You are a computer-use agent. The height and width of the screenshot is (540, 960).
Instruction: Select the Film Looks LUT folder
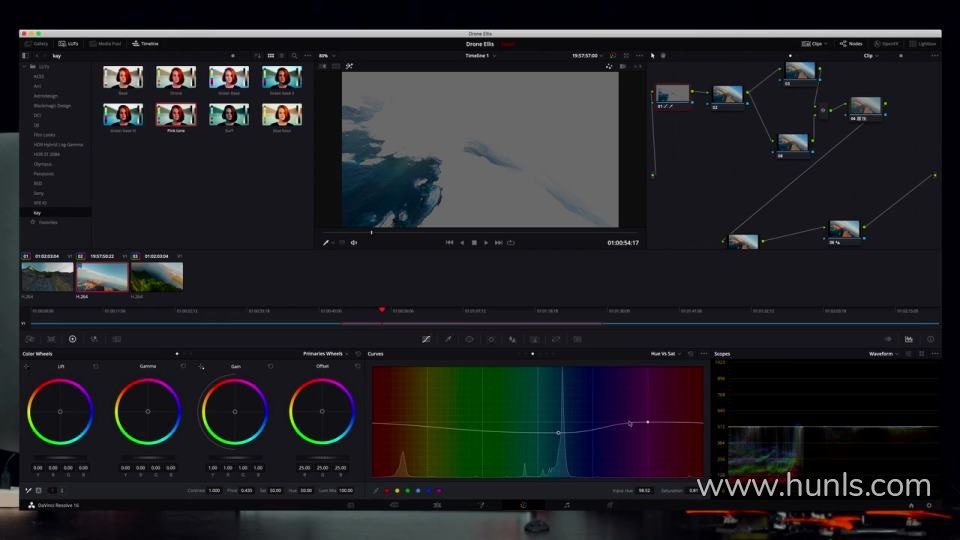(x=44, y=135)
